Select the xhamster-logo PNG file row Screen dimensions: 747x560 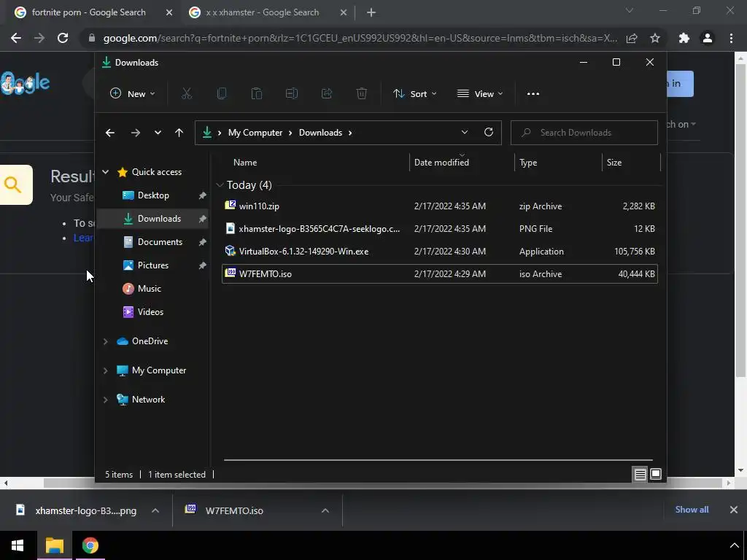point(440,228)
